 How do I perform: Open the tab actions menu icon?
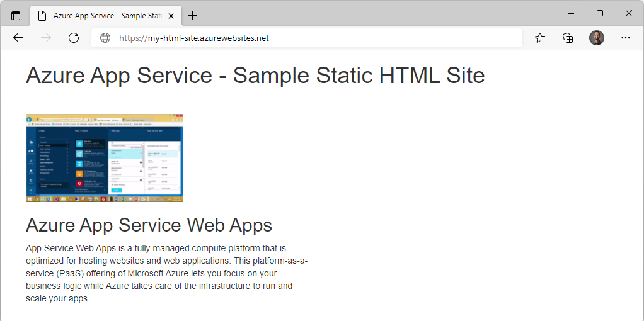(16, 15)
